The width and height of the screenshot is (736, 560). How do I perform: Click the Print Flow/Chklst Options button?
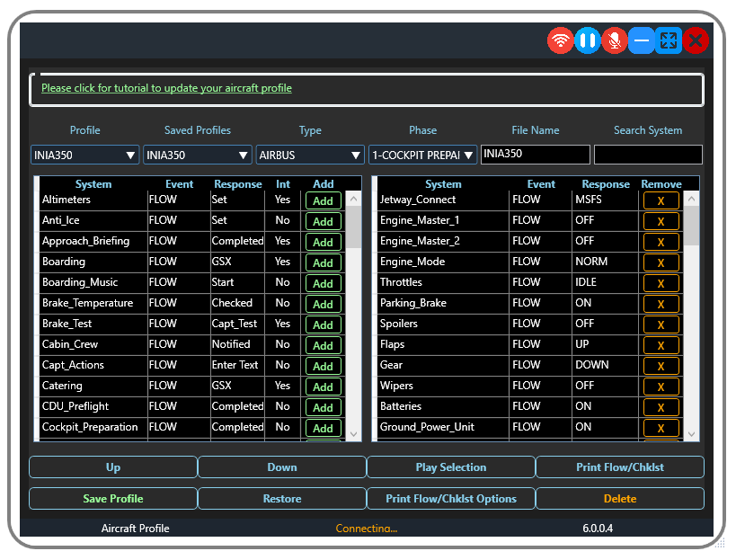[451, 499]
